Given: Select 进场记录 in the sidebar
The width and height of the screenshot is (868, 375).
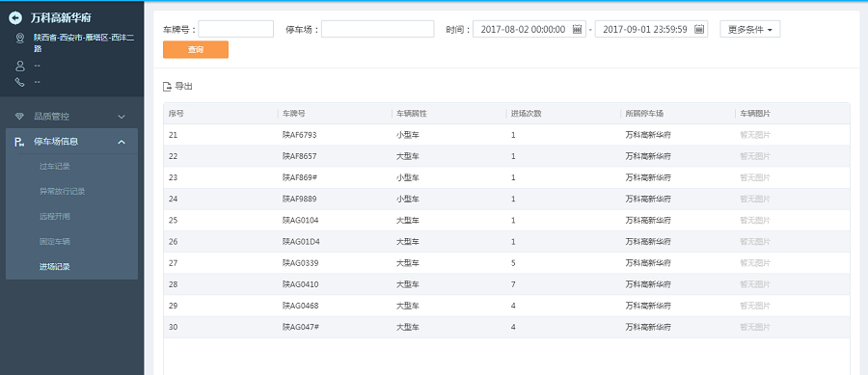Looking at the screenshot, I should tap(55, 267).
